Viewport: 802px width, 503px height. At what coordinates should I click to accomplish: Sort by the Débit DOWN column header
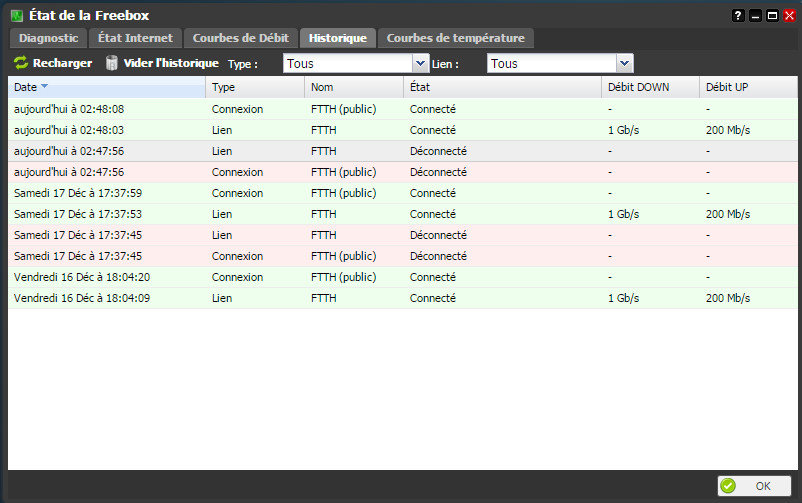pos(651,87)
